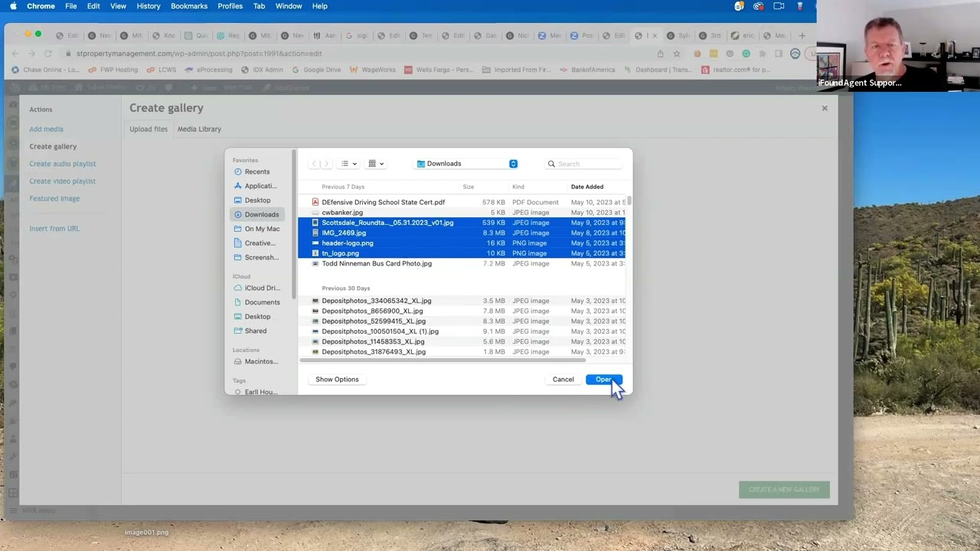Click the Open button in file dialog

603,380
